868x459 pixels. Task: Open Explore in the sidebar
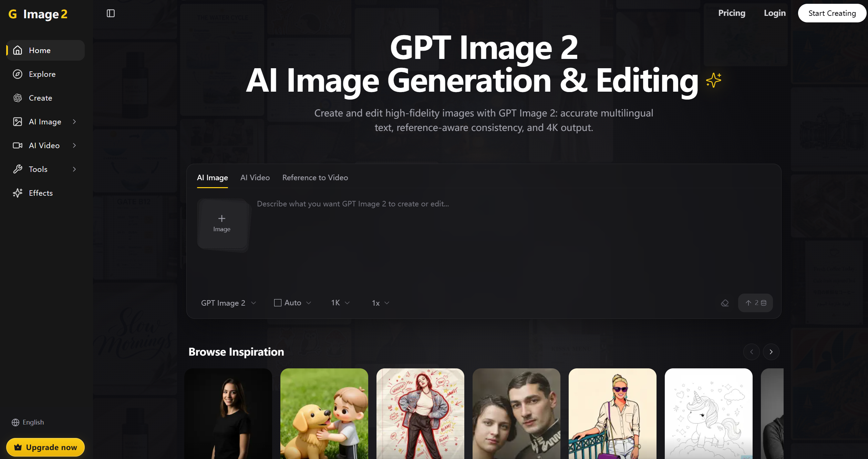pos(45,74)
